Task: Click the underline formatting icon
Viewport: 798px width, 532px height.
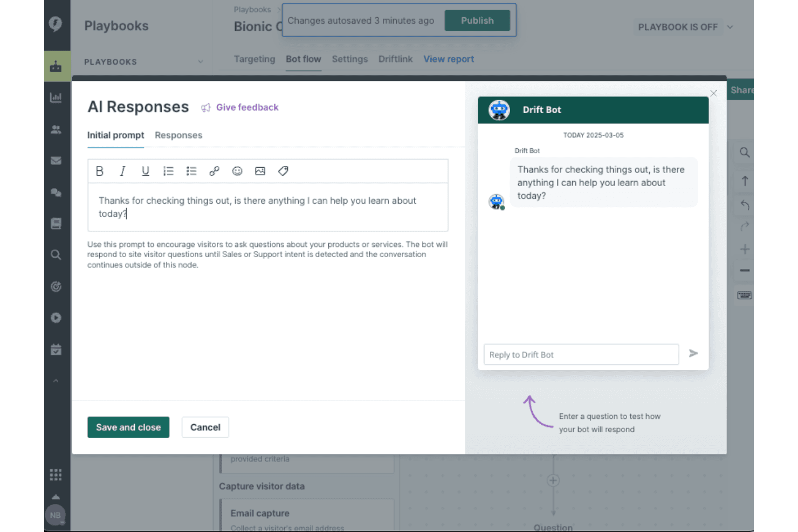Action: (x=146, y=171)
